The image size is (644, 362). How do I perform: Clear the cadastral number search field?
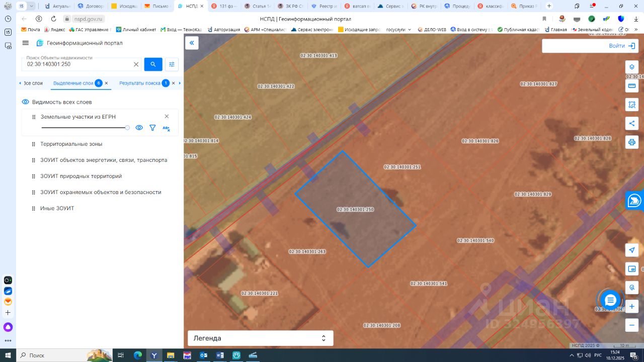(x=136, y=64)
